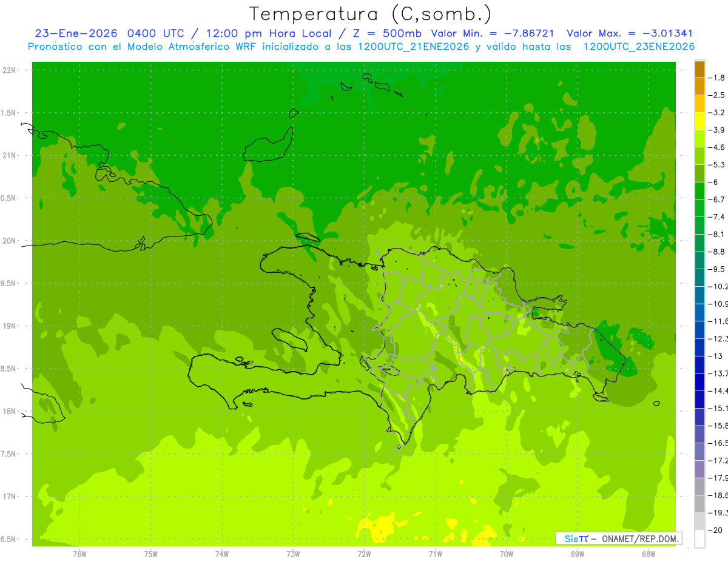Click the '69W' longitude label
The image size is (728, 562).
[577, 554]
